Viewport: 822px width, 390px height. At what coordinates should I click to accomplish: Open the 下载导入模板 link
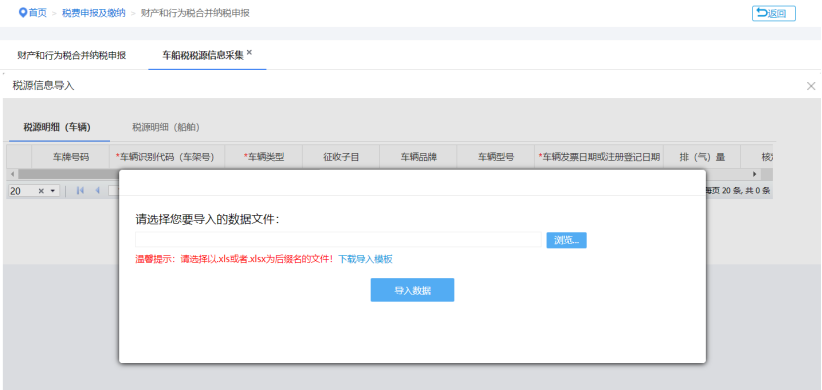click(365, 259)
